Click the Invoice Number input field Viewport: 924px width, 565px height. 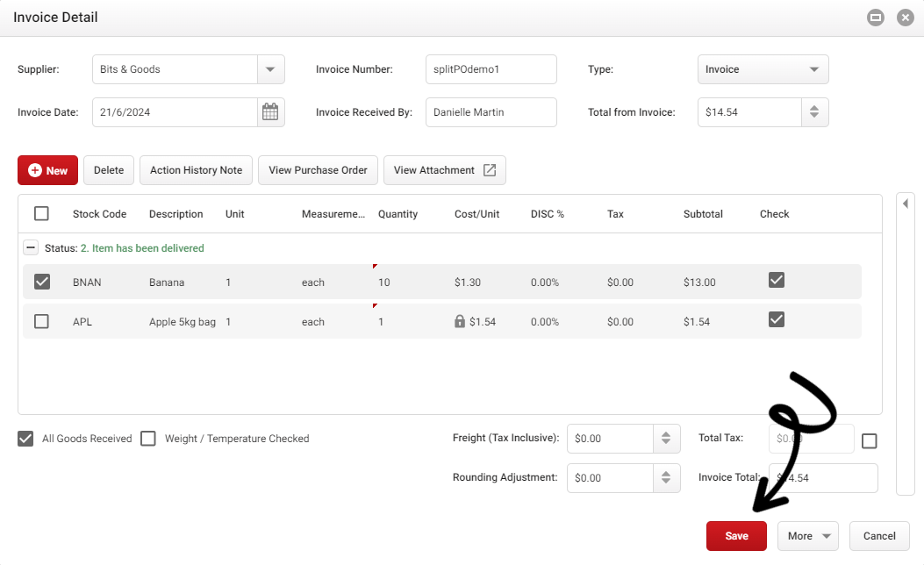click(491, 69)
